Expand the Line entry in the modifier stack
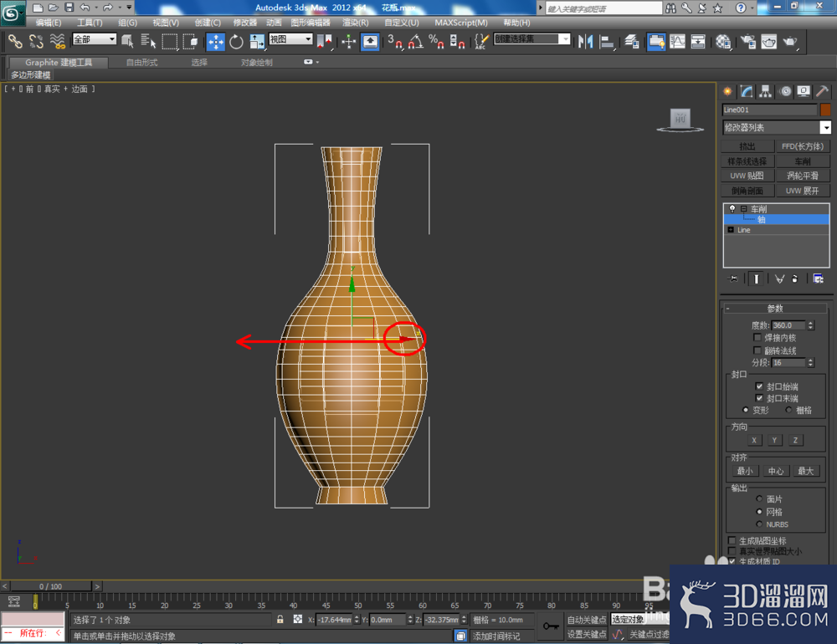 tap(731, 230)
